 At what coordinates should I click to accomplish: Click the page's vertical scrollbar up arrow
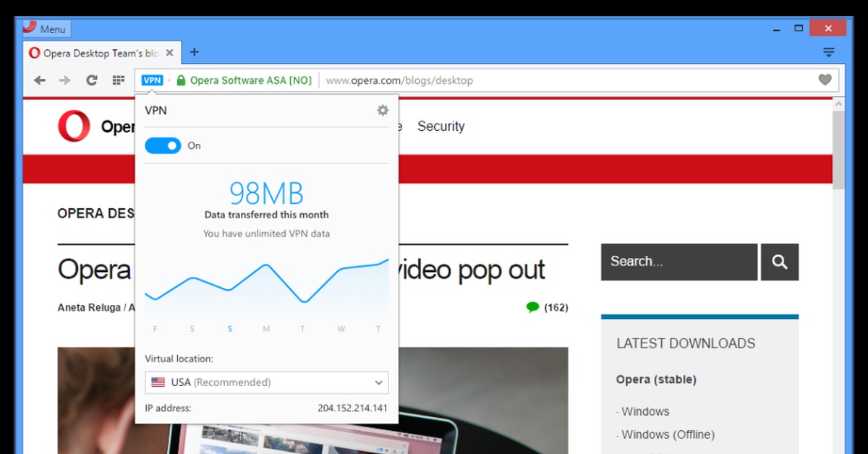838,105
